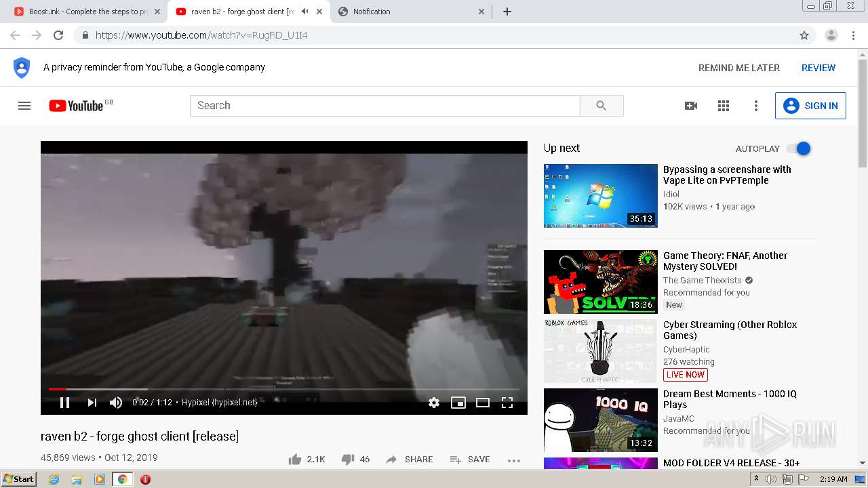Click channel name CyberHaptic
868x488 pixels.
[686, 350]
